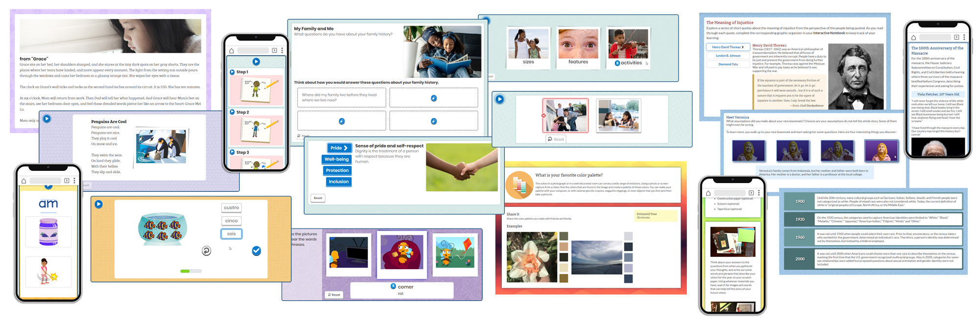Image resolution: width=980 pixels, height=320 pixels.
Task: Open three-dot menu on the Massacre phone browser
Action: tap(964, 37)
